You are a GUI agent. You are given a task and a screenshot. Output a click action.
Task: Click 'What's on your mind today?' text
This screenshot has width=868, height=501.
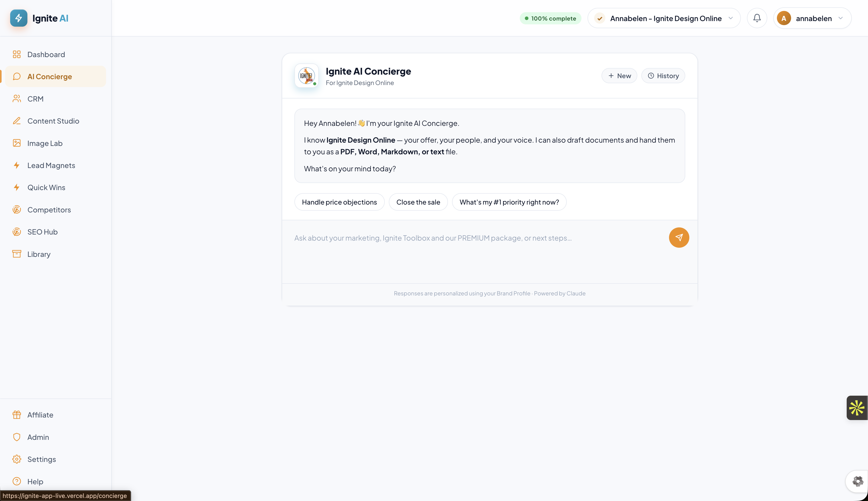tap(350, 169)
